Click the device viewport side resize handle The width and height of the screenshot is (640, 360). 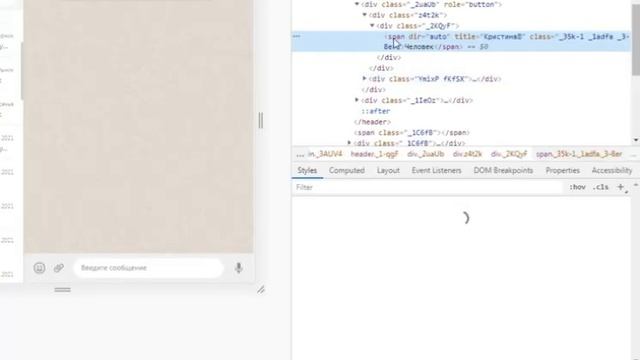pyautogui.click(x=261, y=120)
